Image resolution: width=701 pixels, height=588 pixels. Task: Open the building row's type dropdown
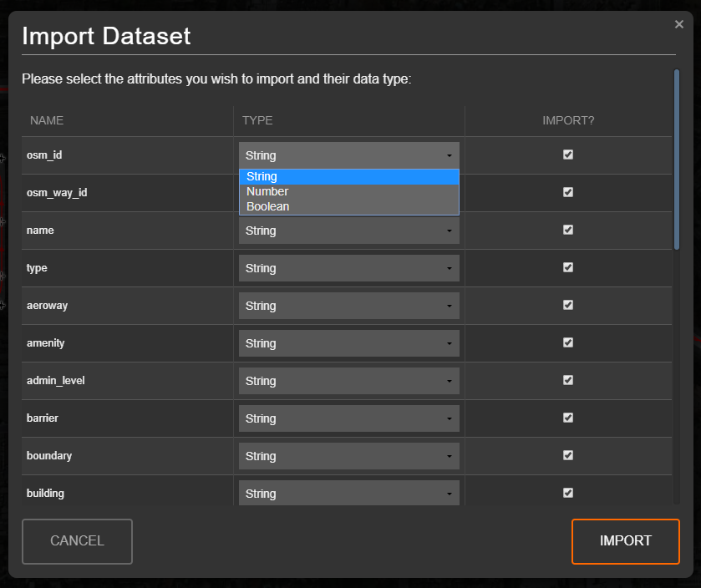click(x=348, y=493)
